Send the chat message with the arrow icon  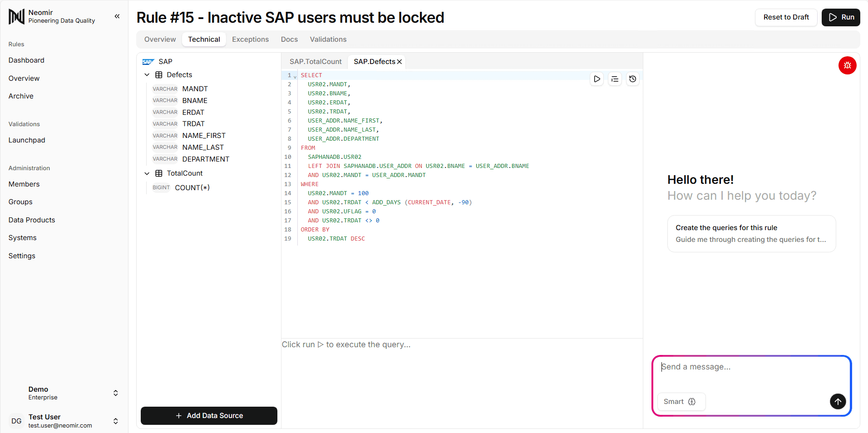[x=838, y=401]
